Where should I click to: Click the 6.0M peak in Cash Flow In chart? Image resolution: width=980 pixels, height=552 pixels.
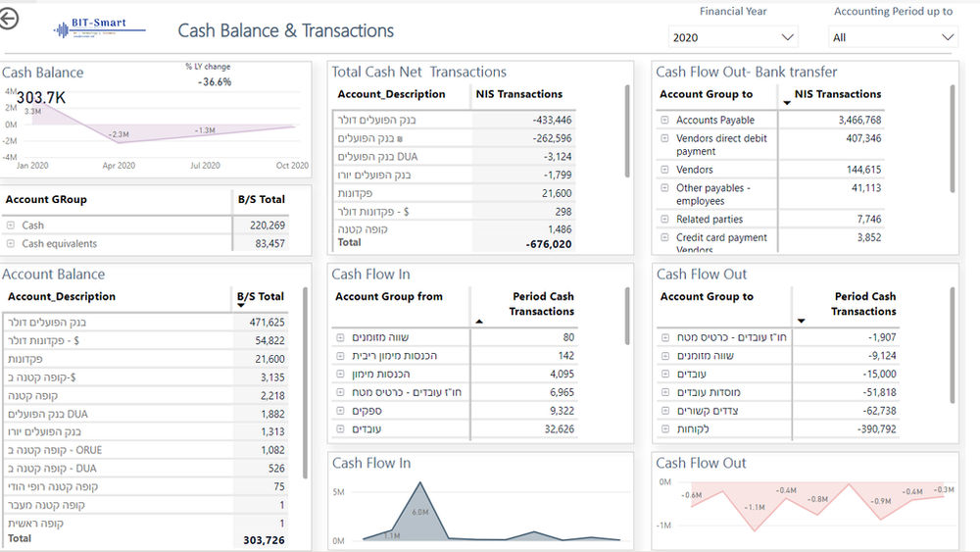point(420,482)
